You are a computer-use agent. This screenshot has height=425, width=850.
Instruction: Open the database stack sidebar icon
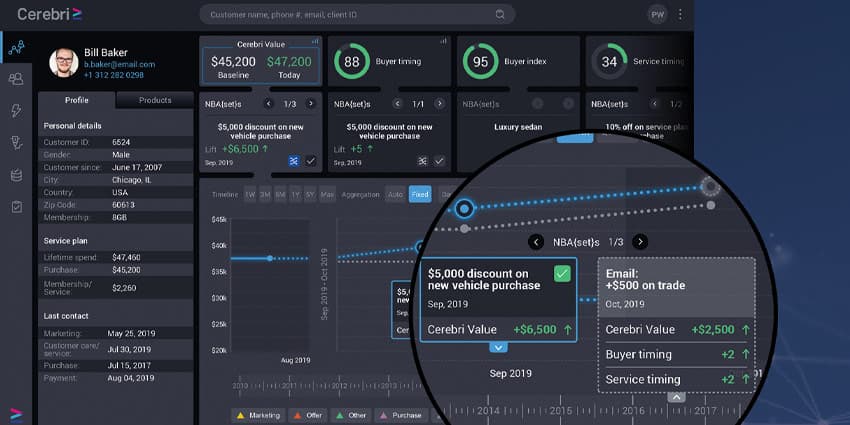point(16,175)
